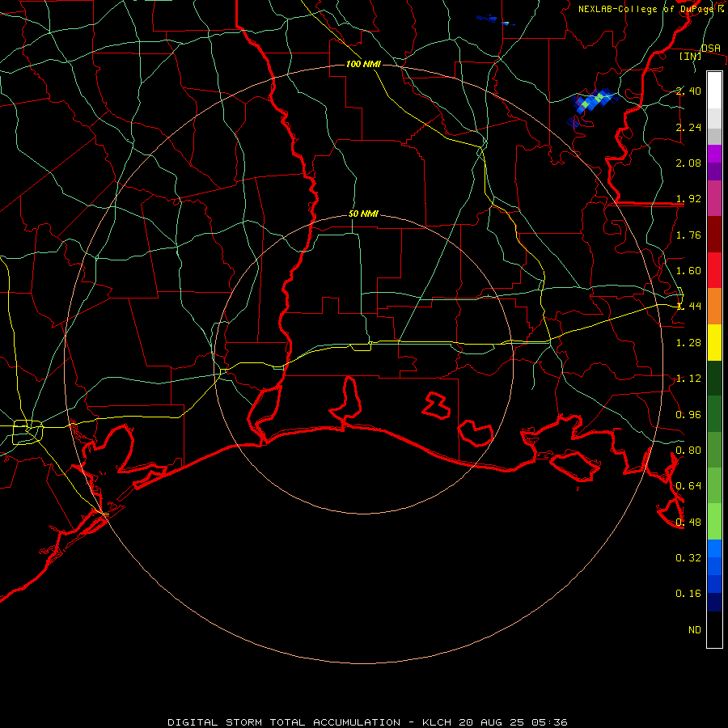Select the 1.28 legend value
This screenshot has width=728, height=728.
click(688, 343)
